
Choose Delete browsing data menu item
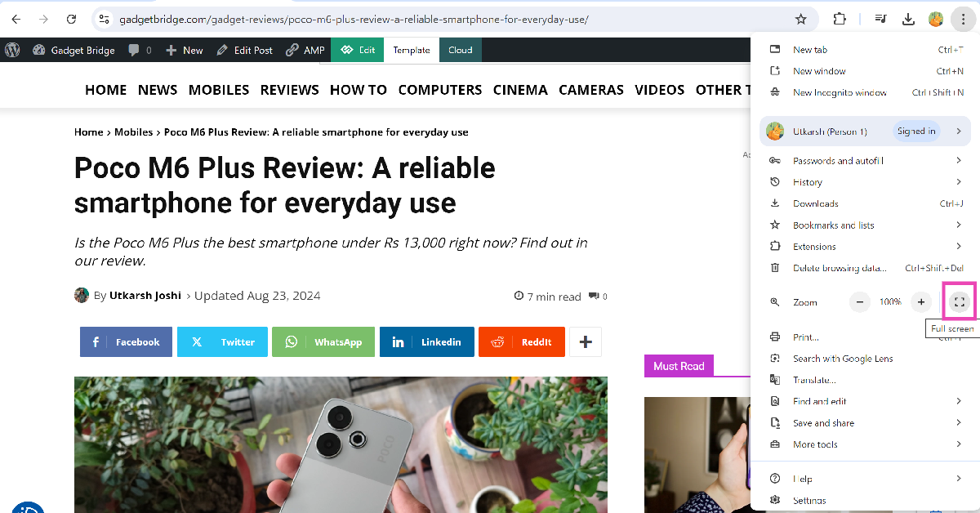pos(866,268)
